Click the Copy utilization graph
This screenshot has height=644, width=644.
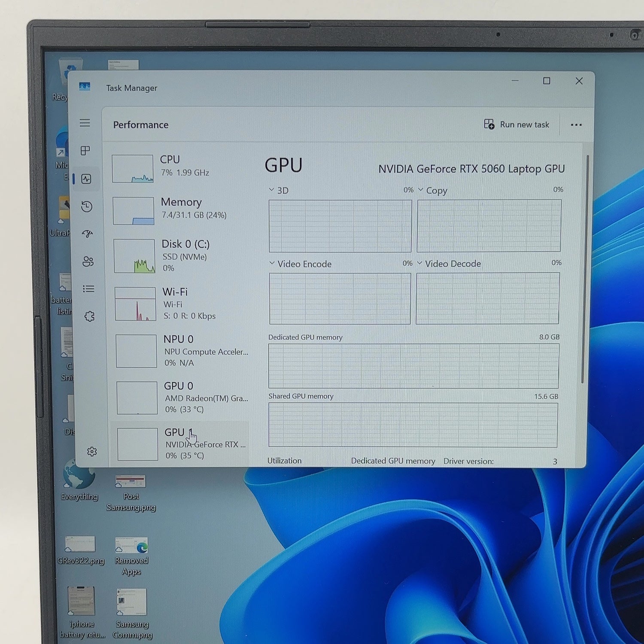pyautogui.click(x=489, y=225)
